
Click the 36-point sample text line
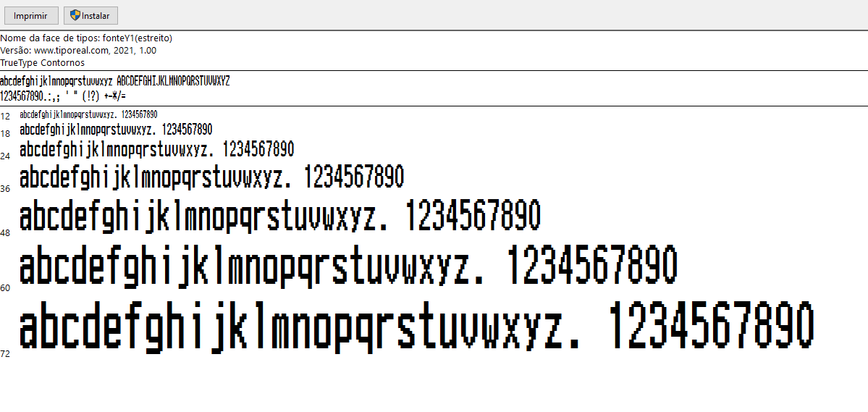click(x=211, y=177)
